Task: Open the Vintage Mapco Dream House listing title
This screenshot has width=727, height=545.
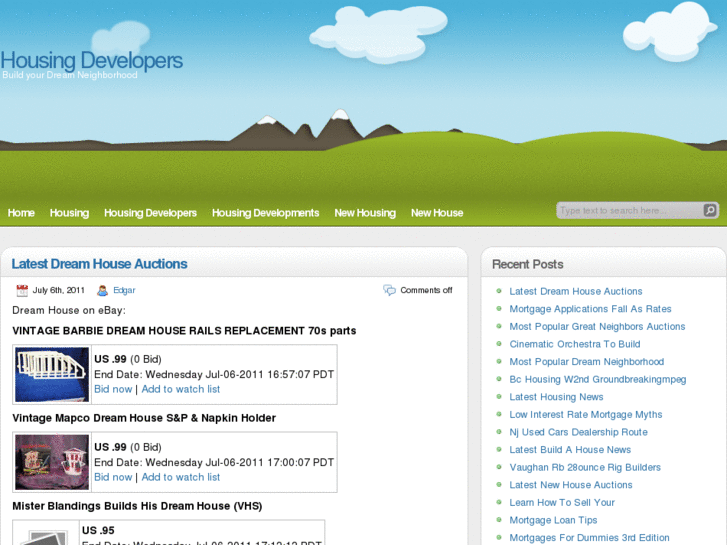Action: (x=144, y=418)
